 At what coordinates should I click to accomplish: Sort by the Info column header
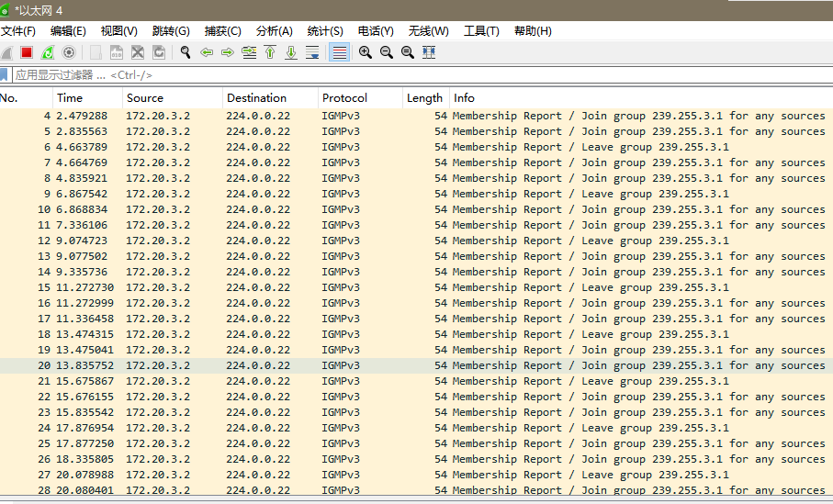[641, 97]
